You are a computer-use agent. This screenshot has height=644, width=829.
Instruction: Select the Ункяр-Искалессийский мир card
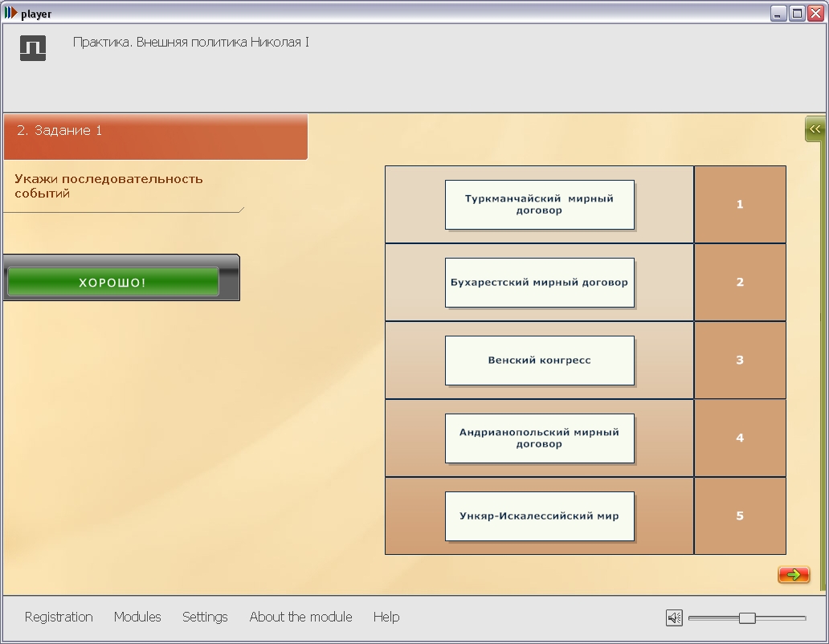pyautogui.click(x=540, y=516)
